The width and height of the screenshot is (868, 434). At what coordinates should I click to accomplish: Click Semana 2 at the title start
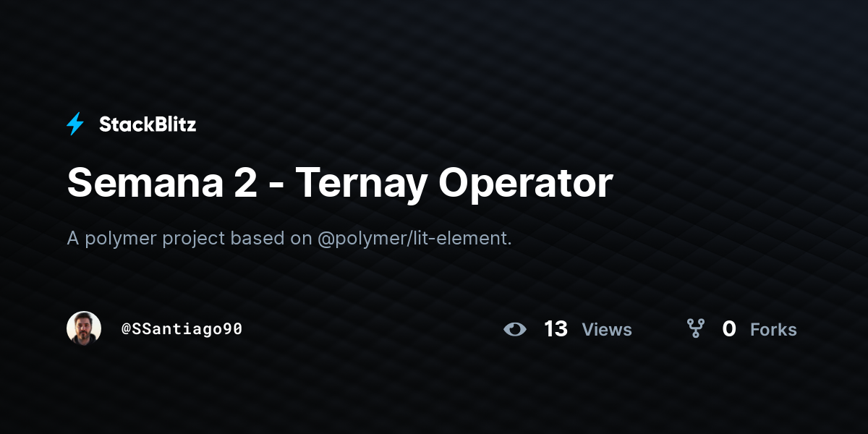point(162,183)
